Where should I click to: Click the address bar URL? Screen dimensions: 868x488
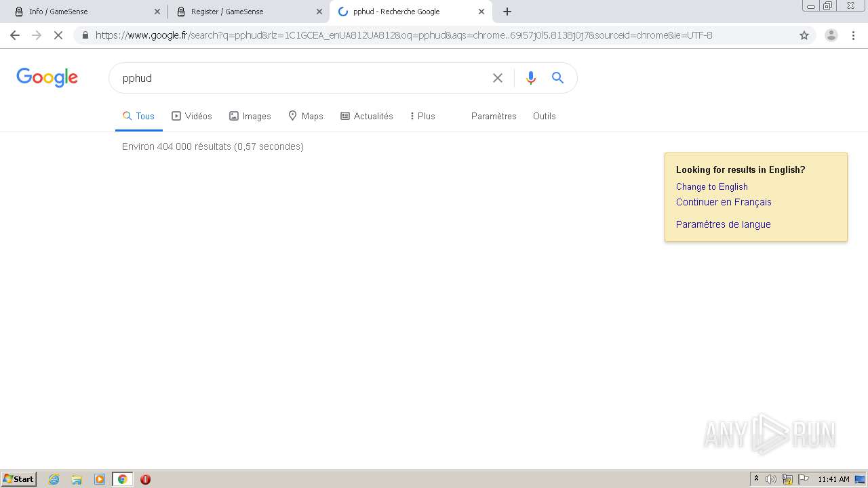(x=403, y=35)
